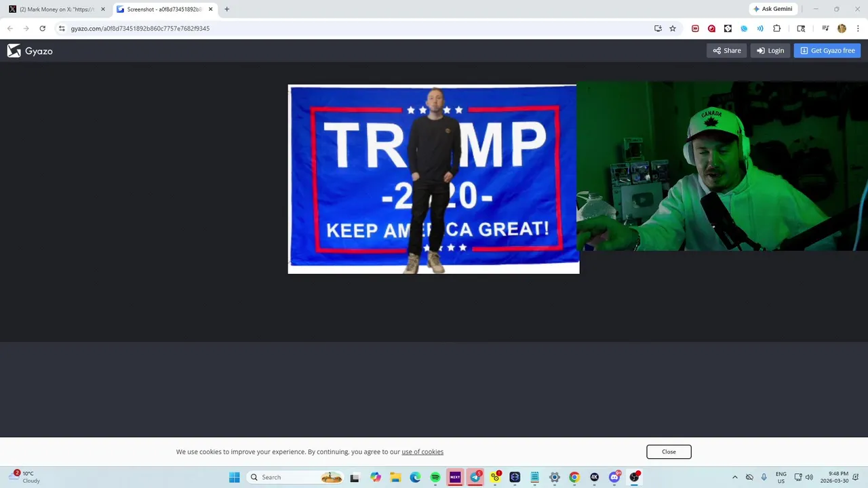Switch the ENG US input language
868x488 pixels.
tap(781, 477)
